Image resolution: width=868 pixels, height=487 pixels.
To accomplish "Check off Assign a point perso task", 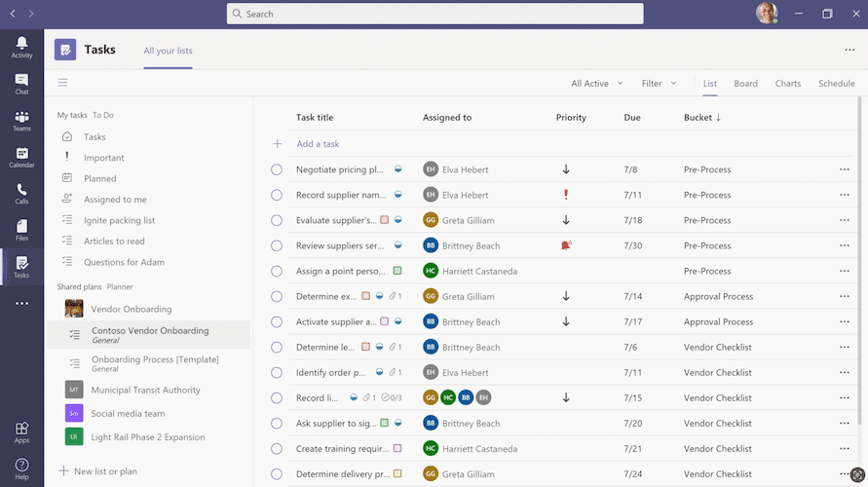I will pos(277,271).
